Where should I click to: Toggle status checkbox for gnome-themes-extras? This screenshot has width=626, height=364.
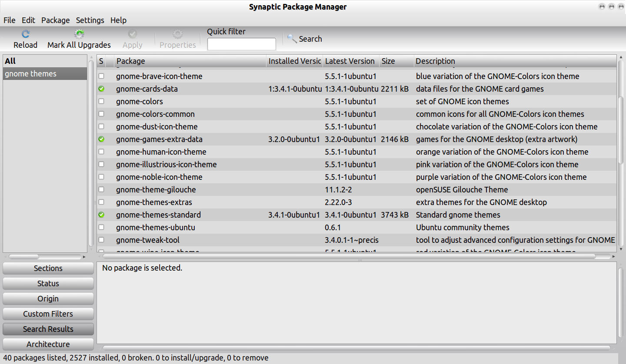click(x=101, y=202)
